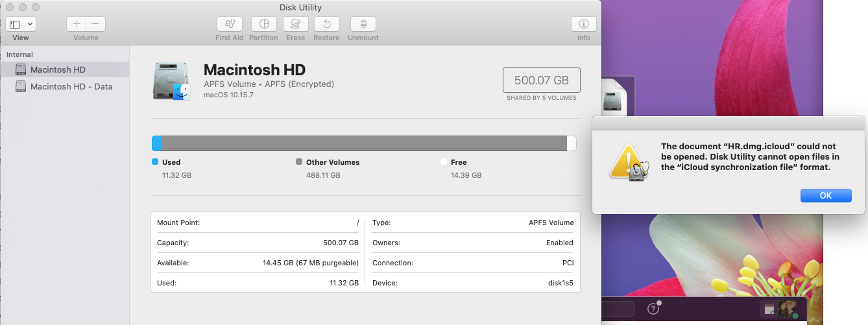Open the View dropdown menu
Image resolution: width=868 pixels, height=325 pixels.
tap(21, 25)
